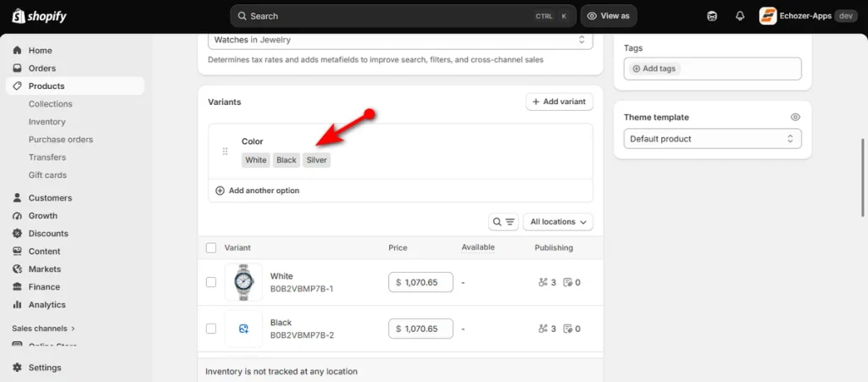Image resolution: width=868 pixels, height=382 pixels.
Task: Open the notifications bell
Action: [x=740, y=16]
